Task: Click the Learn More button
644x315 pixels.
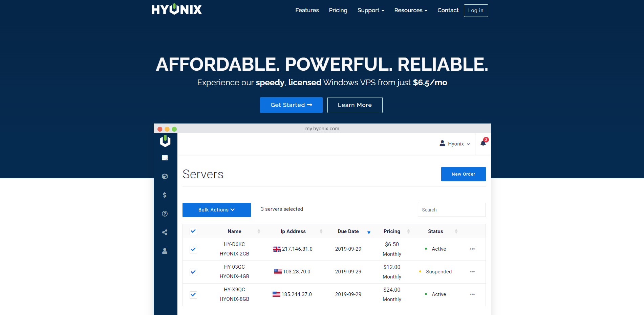Action: (x=355, y=105)
